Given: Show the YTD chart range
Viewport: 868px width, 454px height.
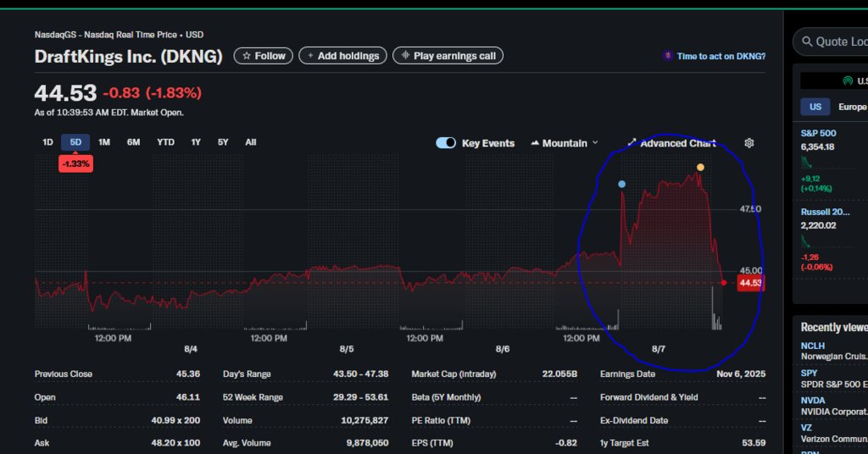Looking at the screenshot, I should (165, 142).
